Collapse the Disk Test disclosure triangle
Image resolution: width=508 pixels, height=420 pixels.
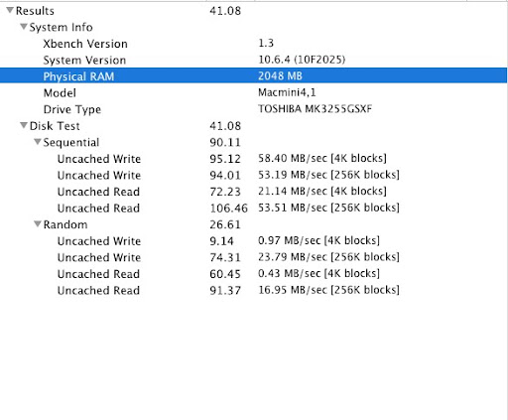24,125
